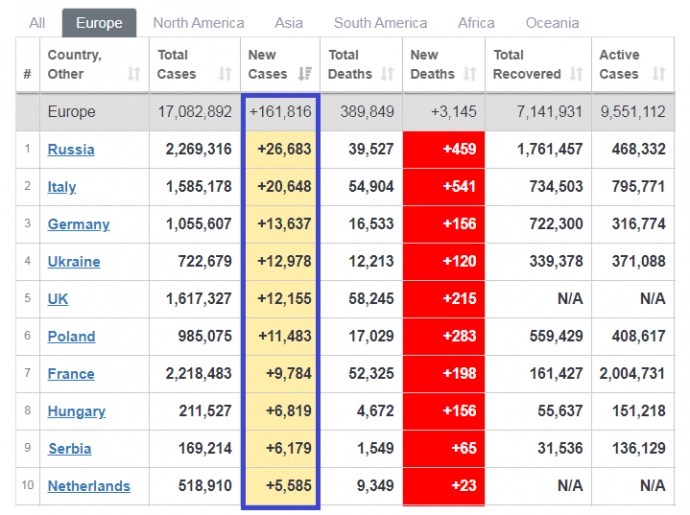Viewport: 690px width, 515px height.
Task: Open the Netherlands link
Action: click(89, 487)
